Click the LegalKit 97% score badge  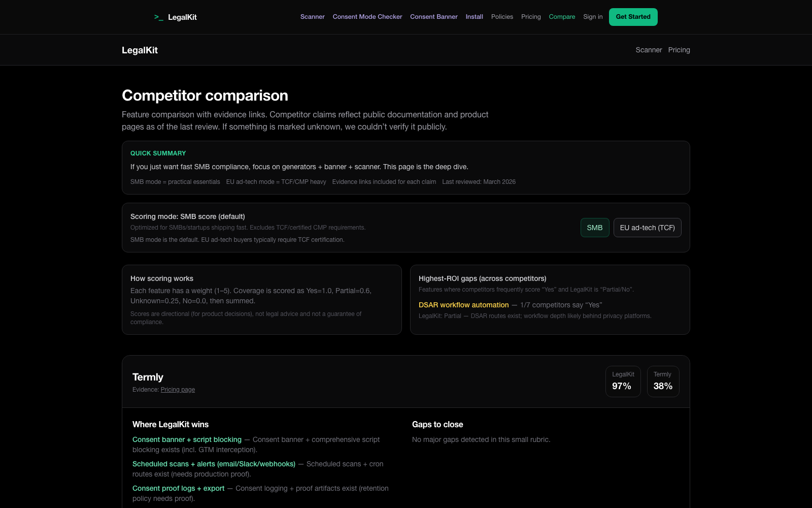tap(623, 382)
